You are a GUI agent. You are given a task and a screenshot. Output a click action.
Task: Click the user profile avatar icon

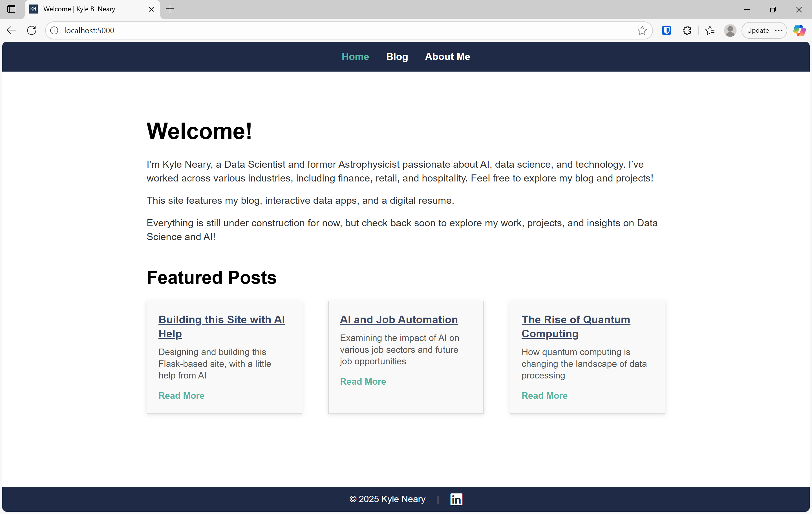pos(730,30)
